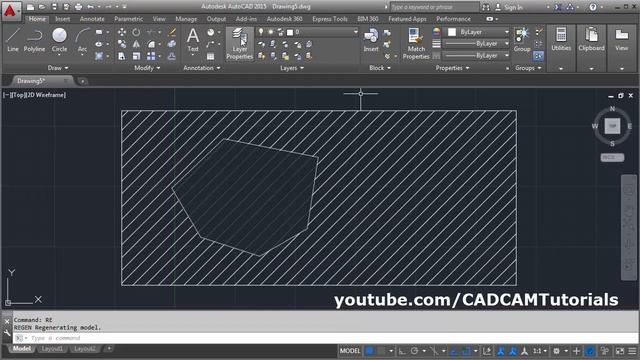Click the viewport [Top] view control label
This screenshot has width=640, height=360.
tap(19, 95)
